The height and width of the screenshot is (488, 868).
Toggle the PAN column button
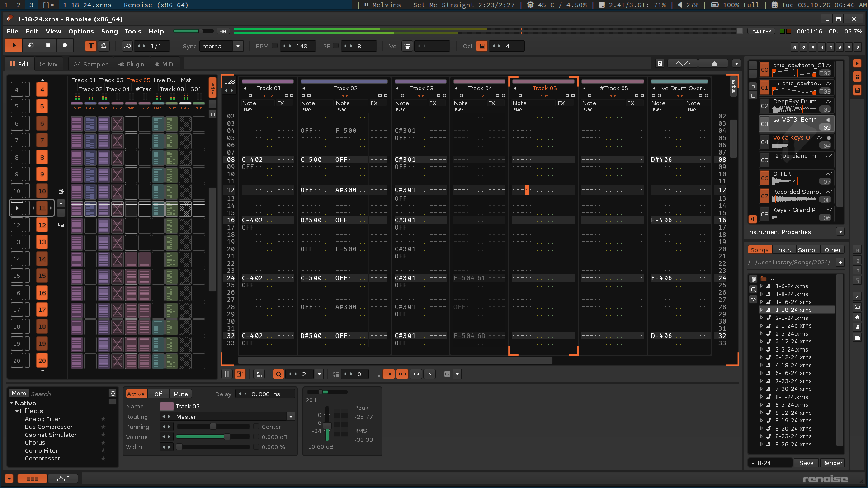(x=402, y=374)
